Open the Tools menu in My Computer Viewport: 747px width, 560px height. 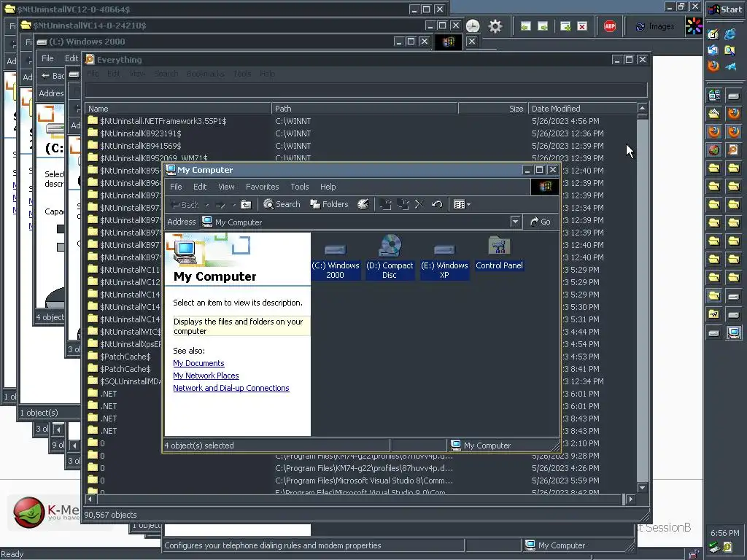[x=300, y=187]
